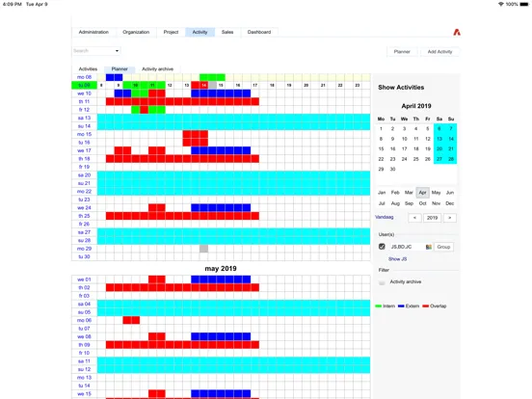
Task: Choose May in month selector
Action: tap(436, 193)
